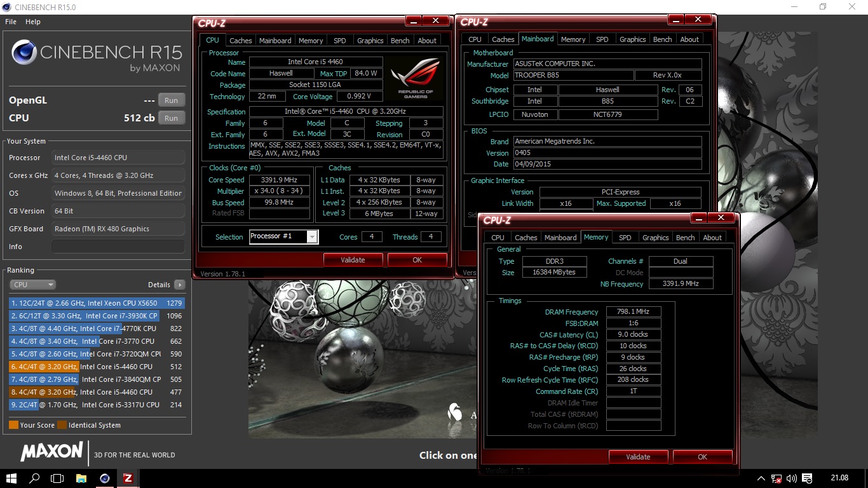
Task: Click OK in the Memory CPU-Z window
Action: [702, 457]
